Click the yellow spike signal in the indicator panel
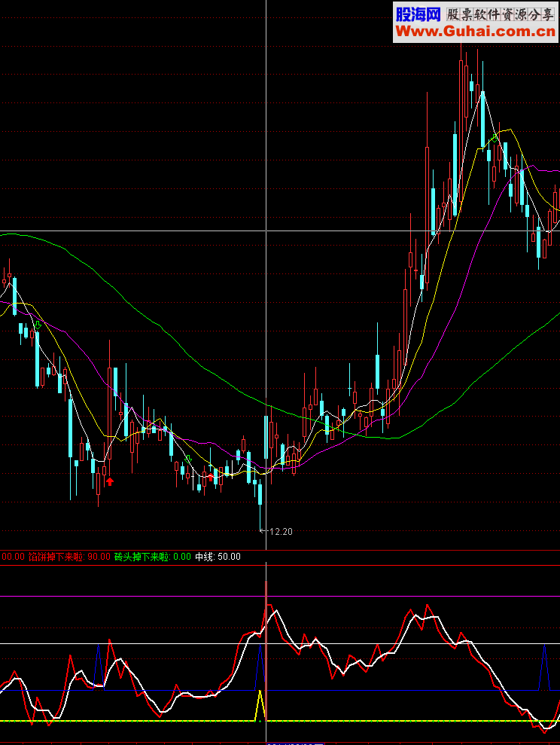This screenshot has width=560, height=745. (x=260, y=706)
